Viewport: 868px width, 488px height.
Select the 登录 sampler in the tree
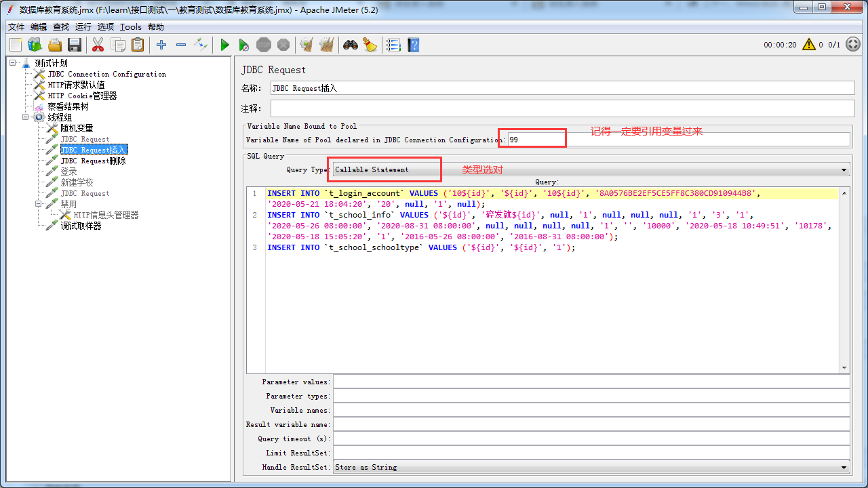(68, 171)
